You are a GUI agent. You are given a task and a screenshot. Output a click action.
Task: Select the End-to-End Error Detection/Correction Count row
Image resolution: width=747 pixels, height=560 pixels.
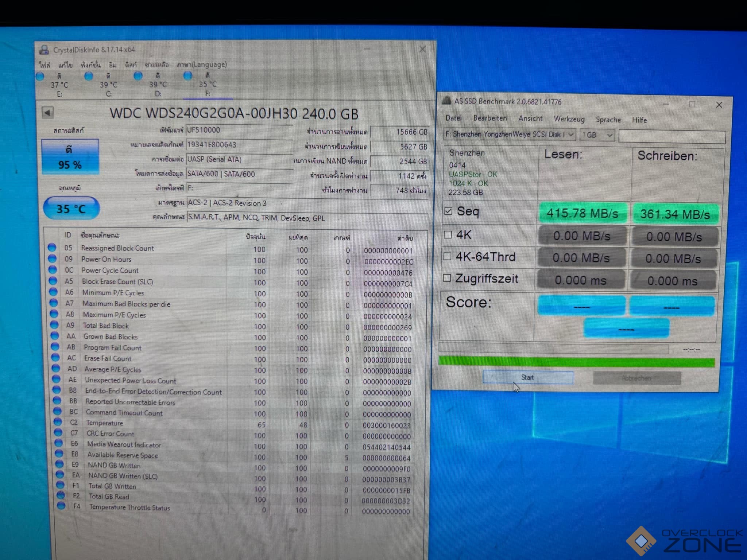(233, 392)
